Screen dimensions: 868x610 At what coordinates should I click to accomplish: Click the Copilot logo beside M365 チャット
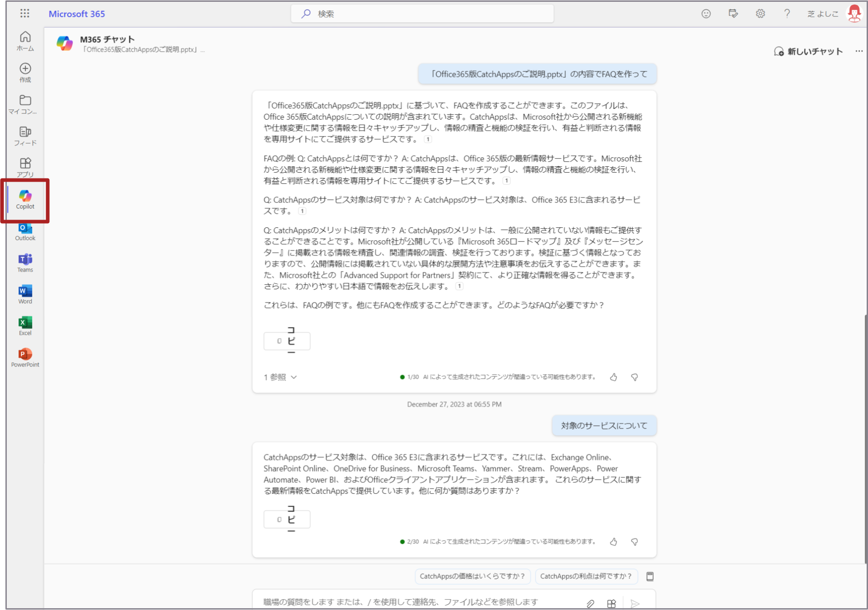64,43
